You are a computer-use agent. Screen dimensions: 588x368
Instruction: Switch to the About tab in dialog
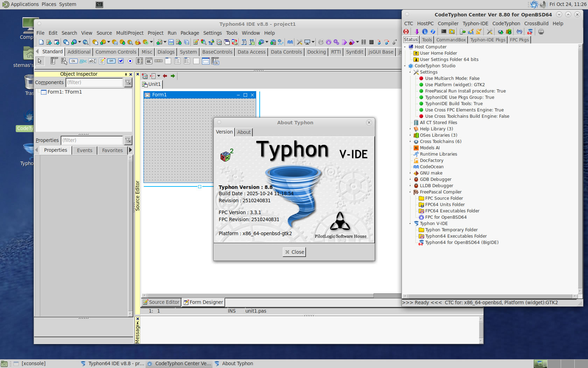(244, 132)
